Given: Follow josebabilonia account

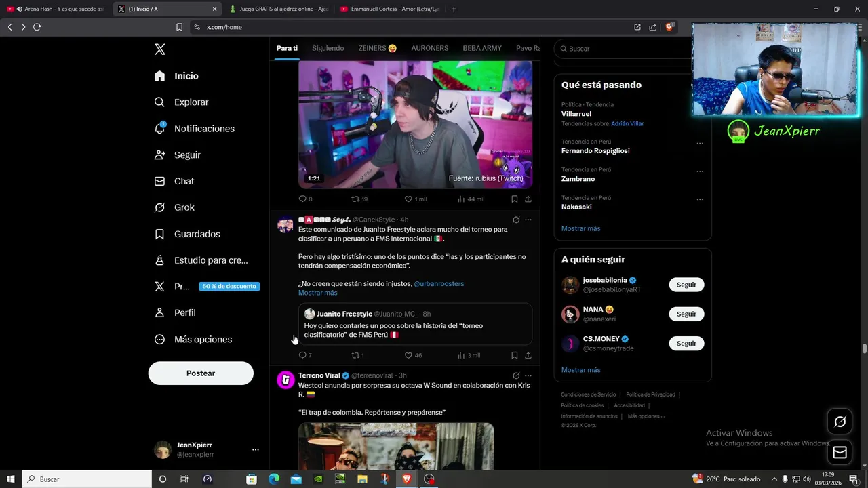Looking at the screenshot, I should 686,285.
